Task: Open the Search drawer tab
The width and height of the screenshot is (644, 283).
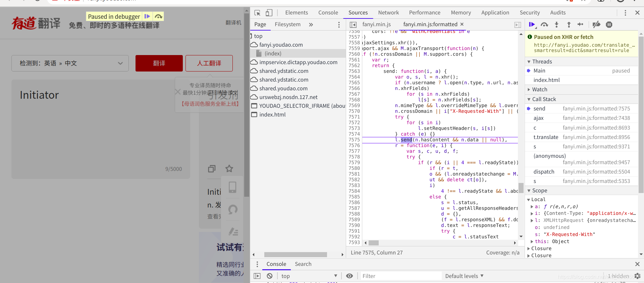Action: pos(303,264)
